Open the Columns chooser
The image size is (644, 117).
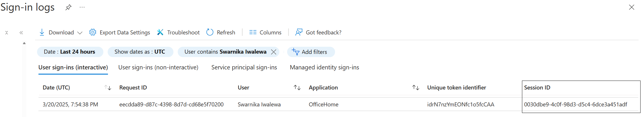(x=253, y=32)
